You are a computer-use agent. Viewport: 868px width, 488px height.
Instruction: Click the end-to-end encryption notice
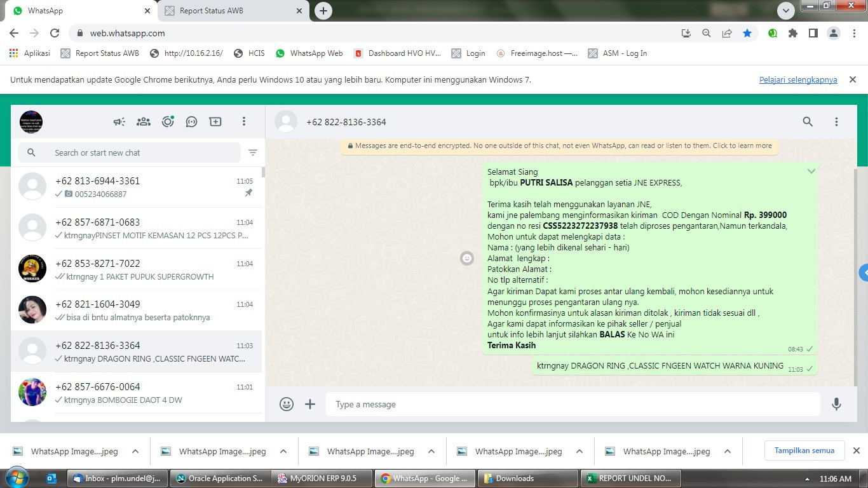559,146
